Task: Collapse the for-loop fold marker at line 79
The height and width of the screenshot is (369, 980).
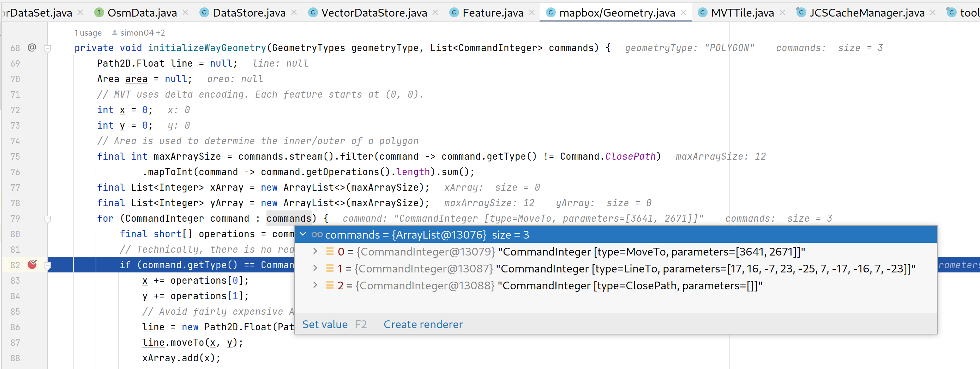Action: click(x=48, y=219)
